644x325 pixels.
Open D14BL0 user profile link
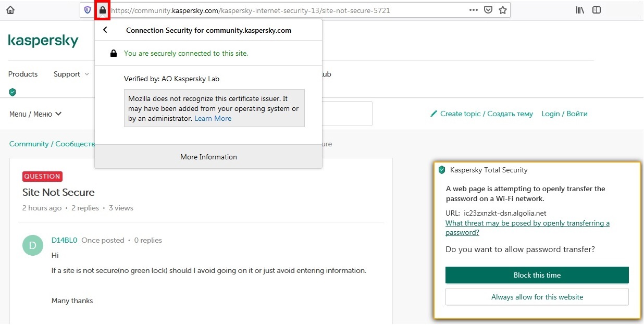pyautogui.click(x=64, y=240)
